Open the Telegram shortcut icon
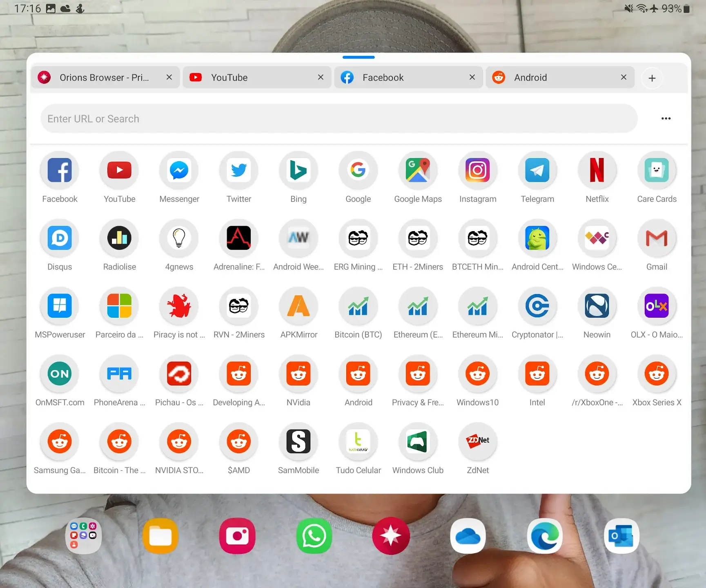The width and height of the screenshot is (706, 588). pyautogui.click(x=537, y=170)
